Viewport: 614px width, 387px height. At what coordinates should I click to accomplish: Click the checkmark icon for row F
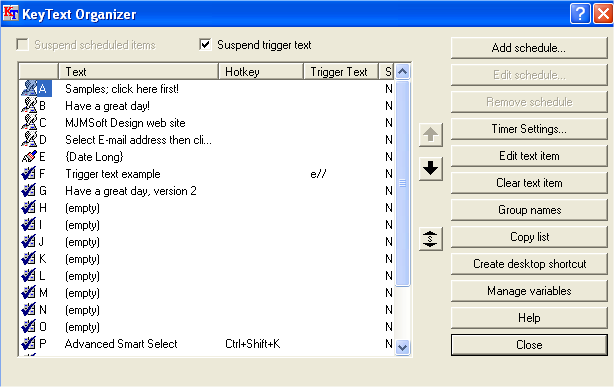coord(29,174)
